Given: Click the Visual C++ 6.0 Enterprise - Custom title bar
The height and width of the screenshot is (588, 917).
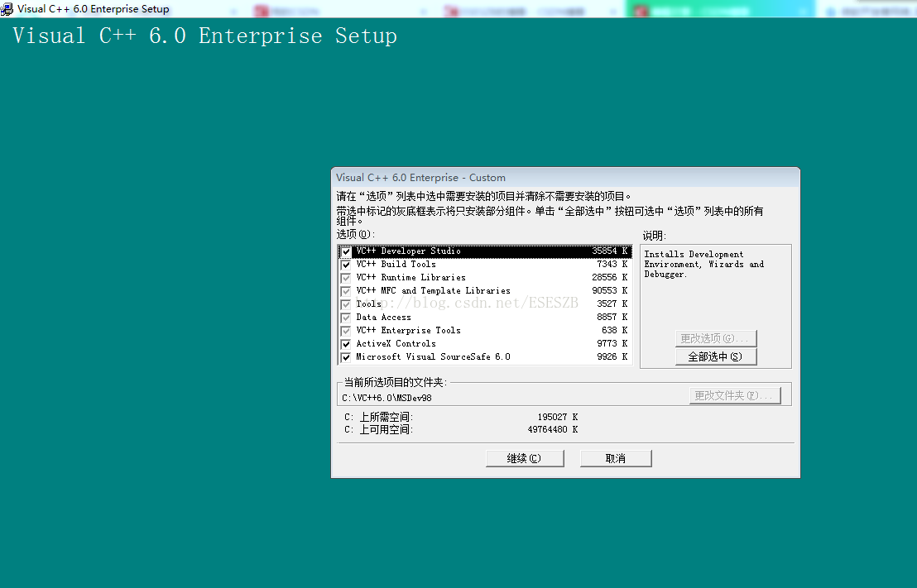Looking at the screenshot, I should (x=565, y=178).
